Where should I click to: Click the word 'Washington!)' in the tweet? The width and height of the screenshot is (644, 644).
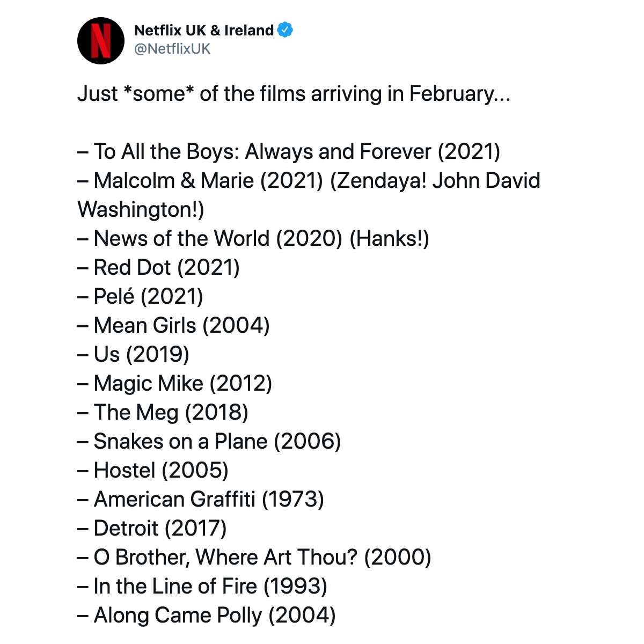(x=141, y=210)
